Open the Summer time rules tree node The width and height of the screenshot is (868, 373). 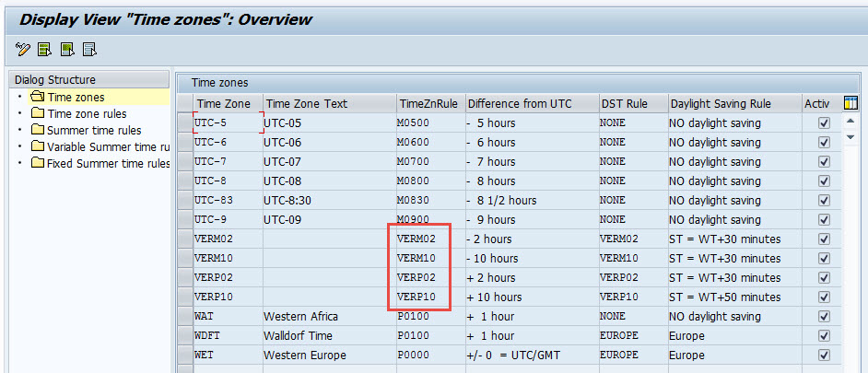click(x=94, y=131)
